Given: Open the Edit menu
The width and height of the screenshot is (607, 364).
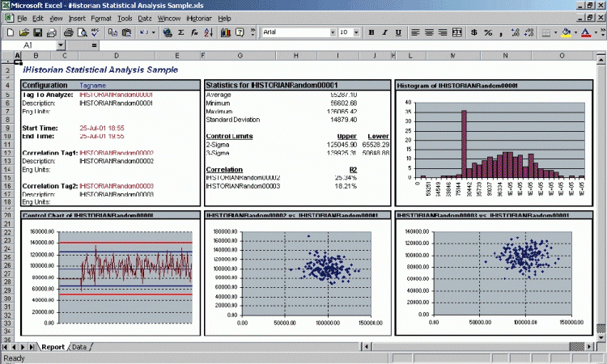Looking at the screenshot, I should (38, 18).
